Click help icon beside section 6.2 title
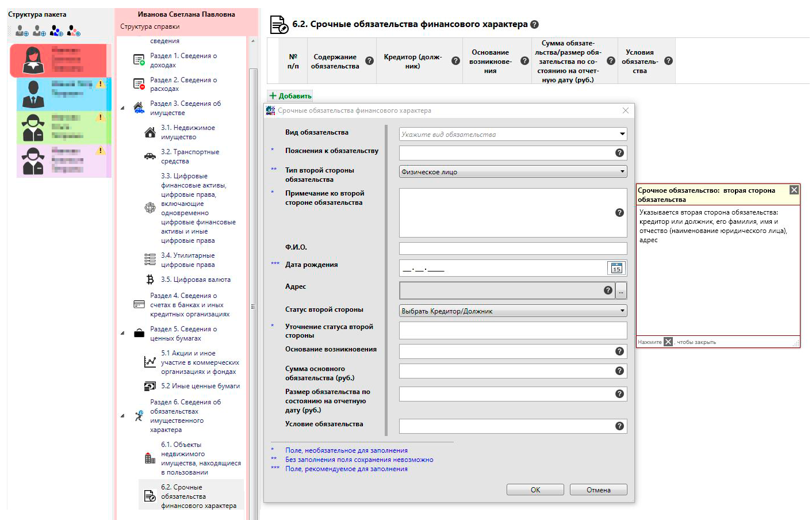This screenshot has width=812, height=520. pyautogui.click(x=534, y=24)
